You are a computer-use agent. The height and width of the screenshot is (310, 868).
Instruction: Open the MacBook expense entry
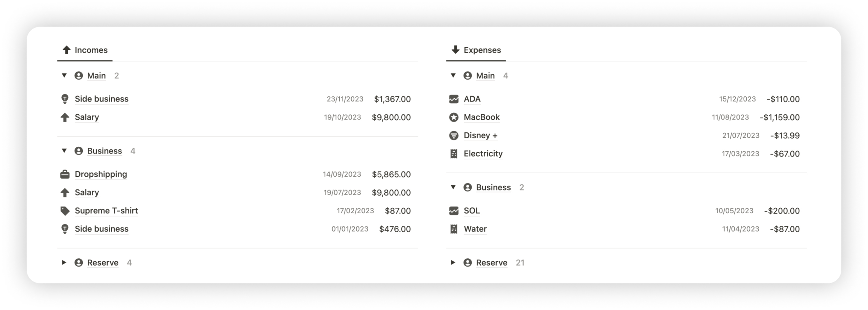tap(481, 117)
